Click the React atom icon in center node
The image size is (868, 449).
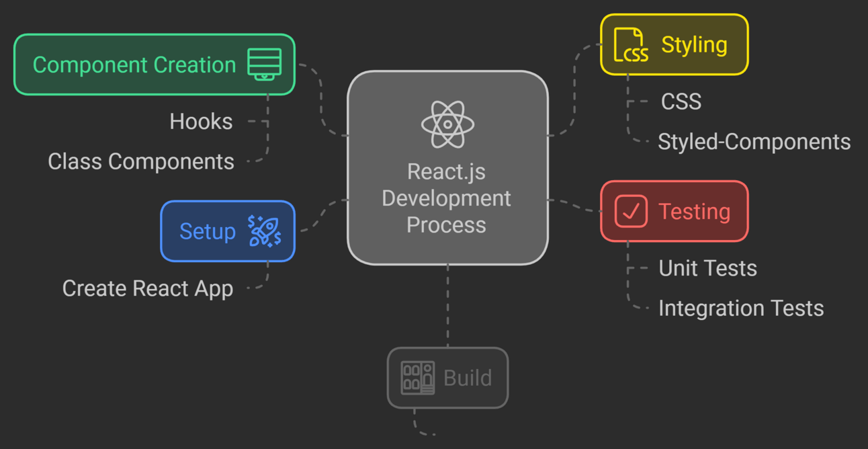(447, 124)
